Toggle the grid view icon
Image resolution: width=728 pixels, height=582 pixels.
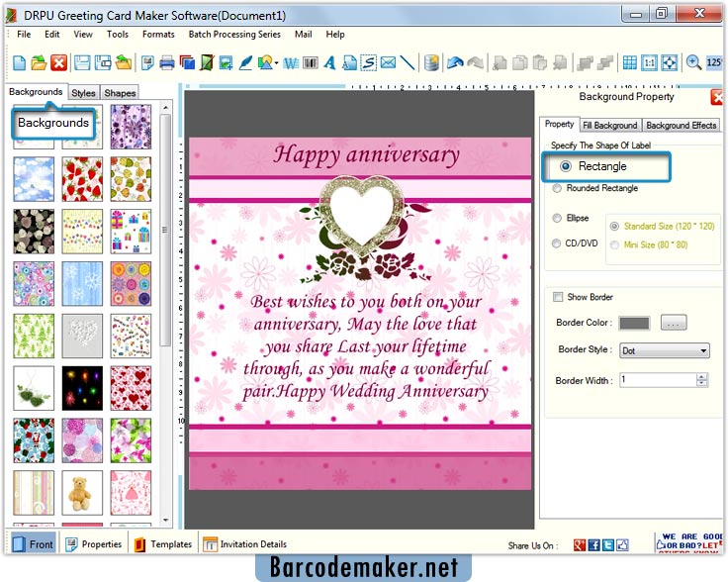[629, 62]
